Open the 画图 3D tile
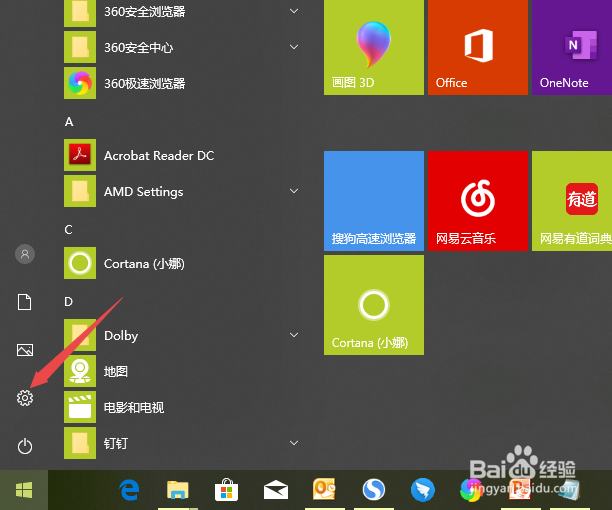Screen dimensions: 612x510 (374, 47)
